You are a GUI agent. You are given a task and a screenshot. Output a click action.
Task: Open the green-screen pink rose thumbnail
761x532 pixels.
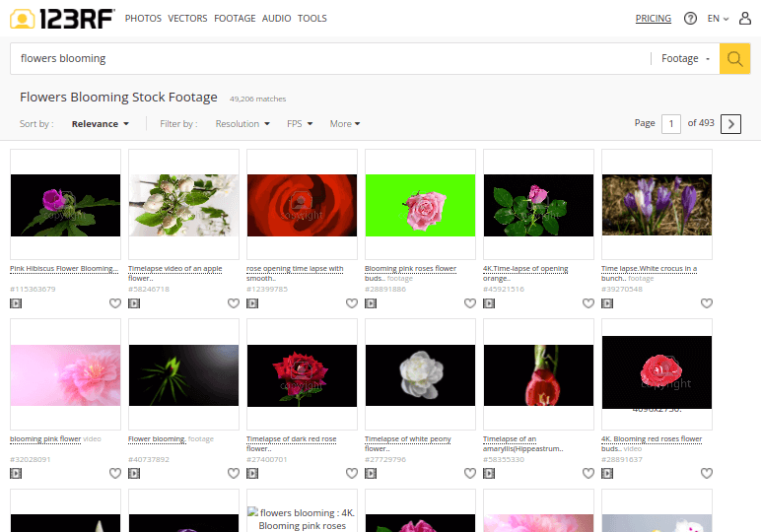(x=420, y=205)
